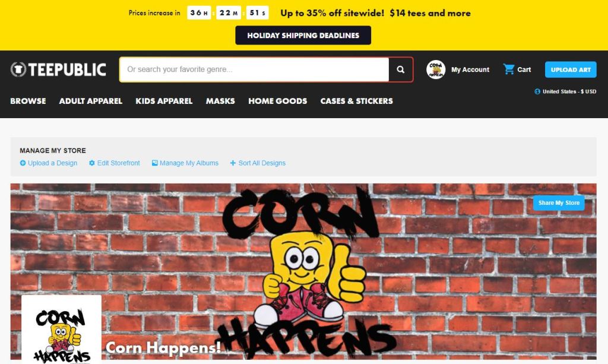The image size is (608, 364).
Task: Click the plus circle Upload a Design icon
Action: click(23, 163)
